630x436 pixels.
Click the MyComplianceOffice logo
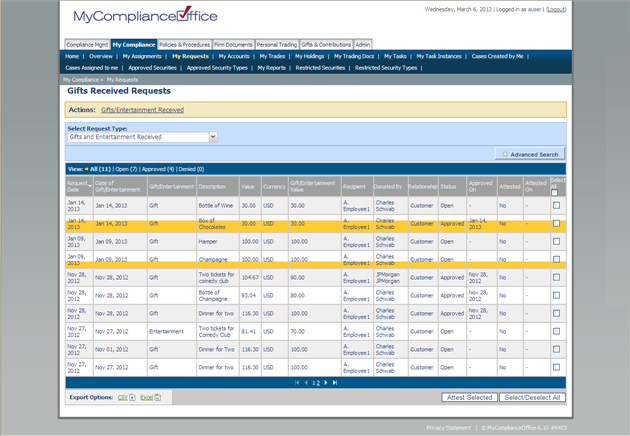(145, 16)
